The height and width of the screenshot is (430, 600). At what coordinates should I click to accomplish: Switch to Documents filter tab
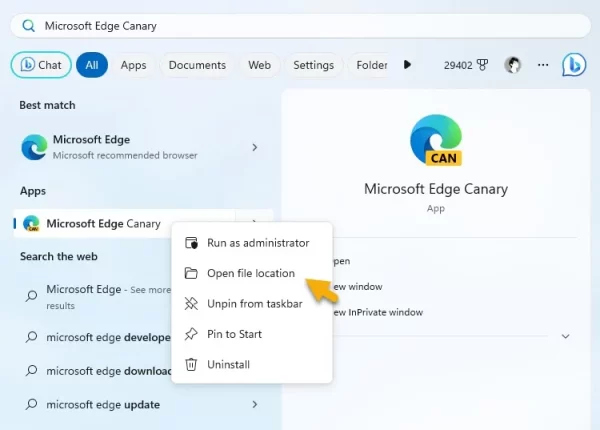[x=197, y=65]
